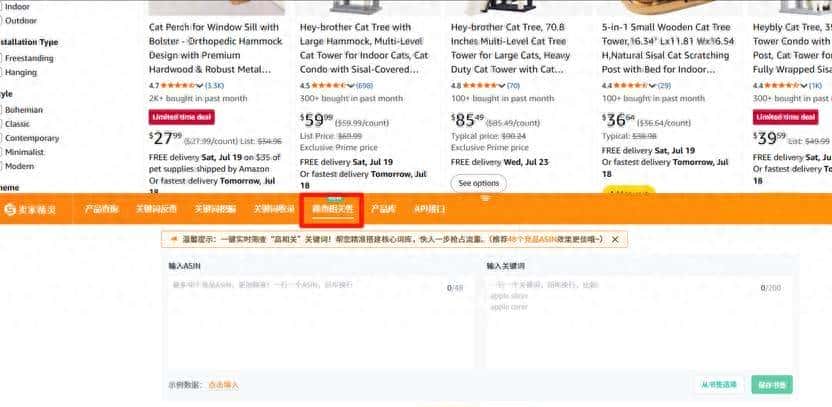Click the collapse handle above the orange toolbar

tap(485, 198)
